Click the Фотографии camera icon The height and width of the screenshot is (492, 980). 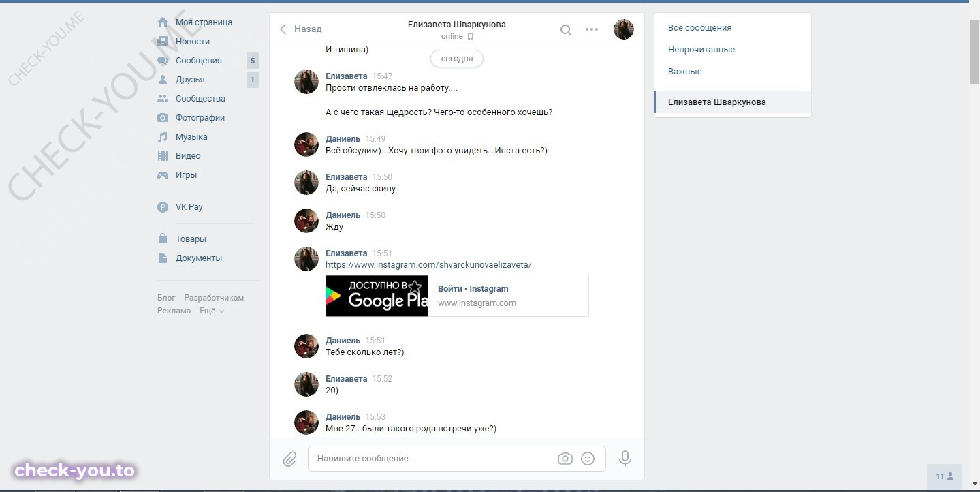[163, 118]
